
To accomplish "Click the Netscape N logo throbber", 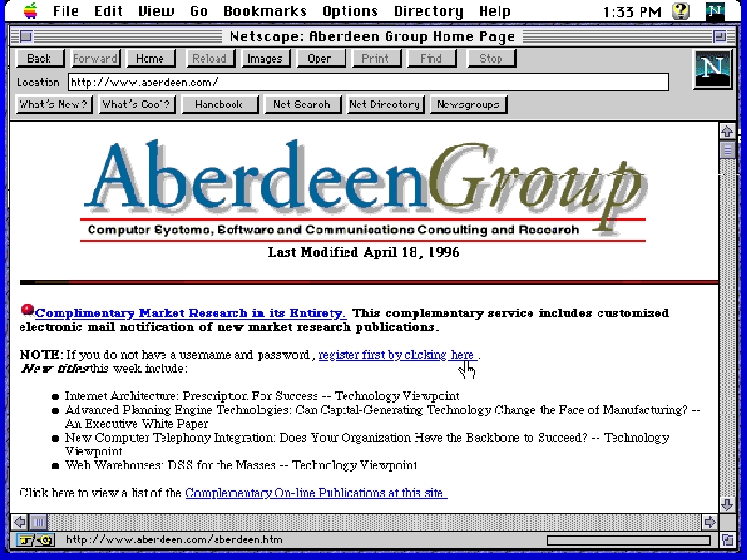I will (712, 69).
